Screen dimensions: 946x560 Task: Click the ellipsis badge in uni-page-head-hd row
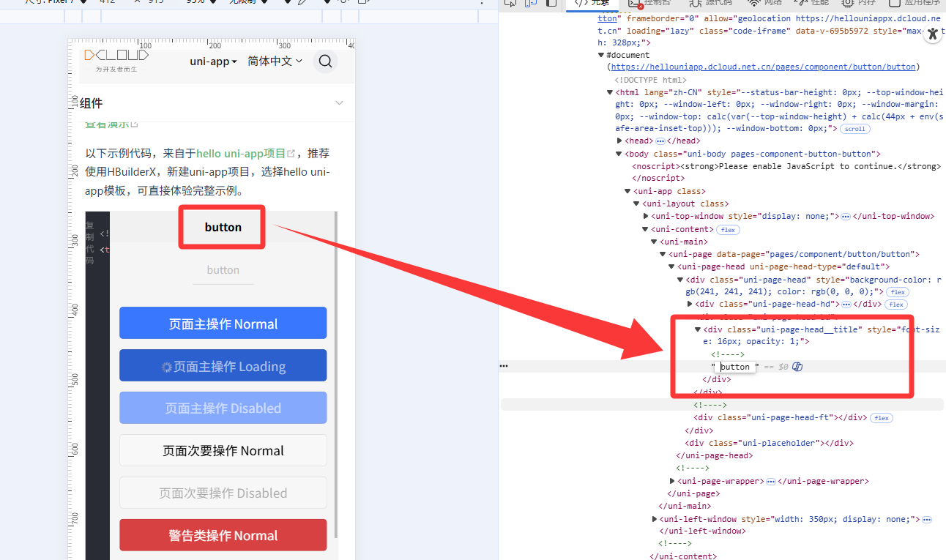pos(846,304)
